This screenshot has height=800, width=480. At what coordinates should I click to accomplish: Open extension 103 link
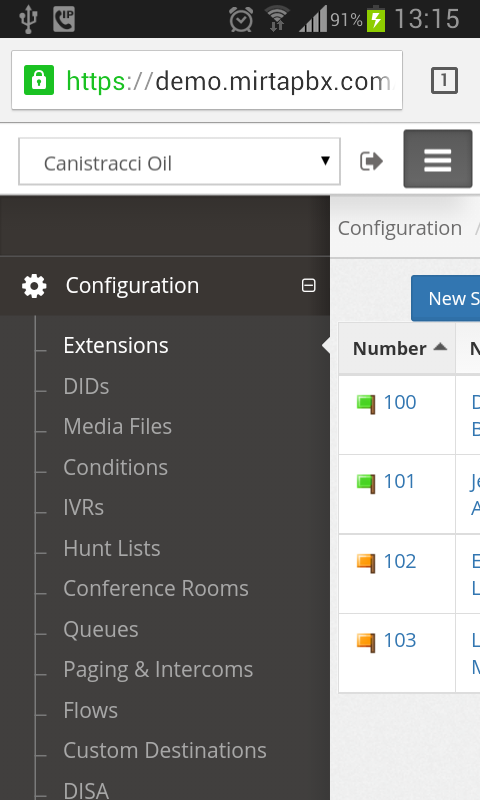click(400, 640)
